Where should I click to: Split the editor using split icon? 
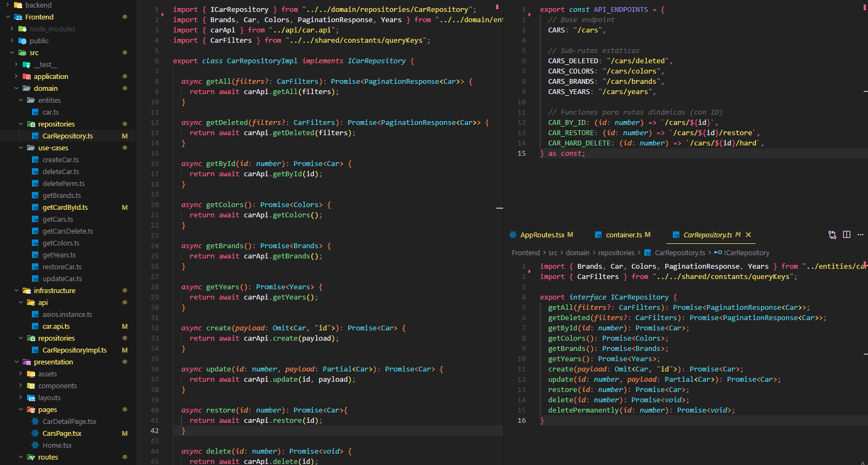pos(846,235)
